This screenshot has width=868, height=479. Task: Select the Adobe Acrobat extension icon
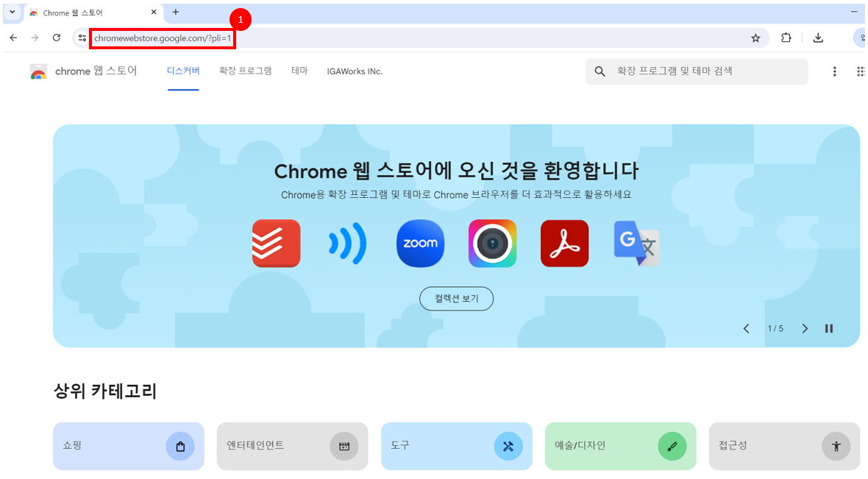[x=564, y=243]
